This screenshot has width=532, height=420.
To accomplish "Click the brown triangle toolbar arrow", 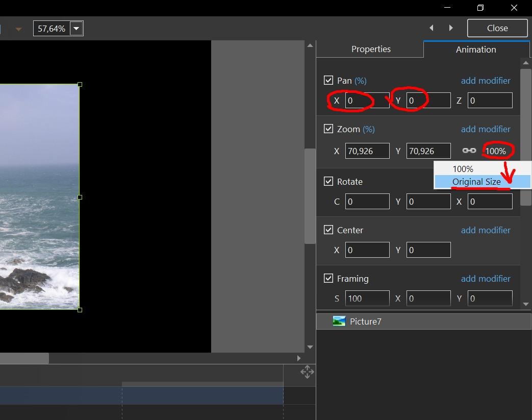I will point(19,29).
